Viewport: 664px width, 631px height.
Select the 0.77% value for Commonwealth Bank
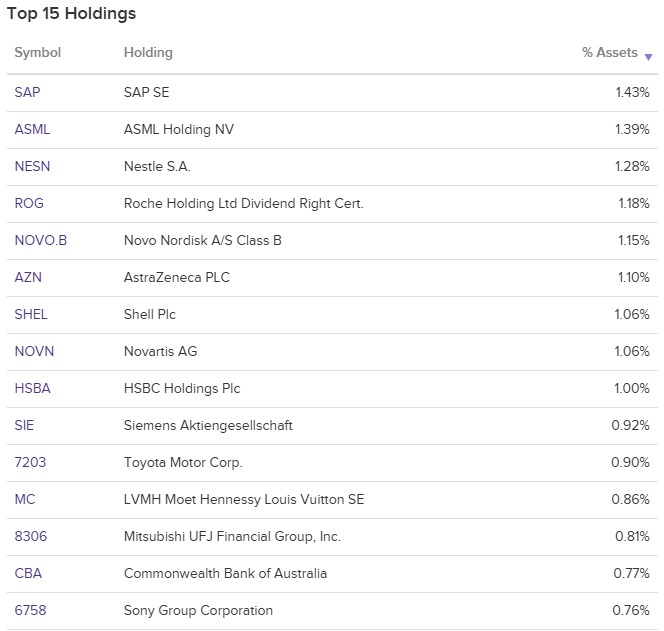coord(631,573)
